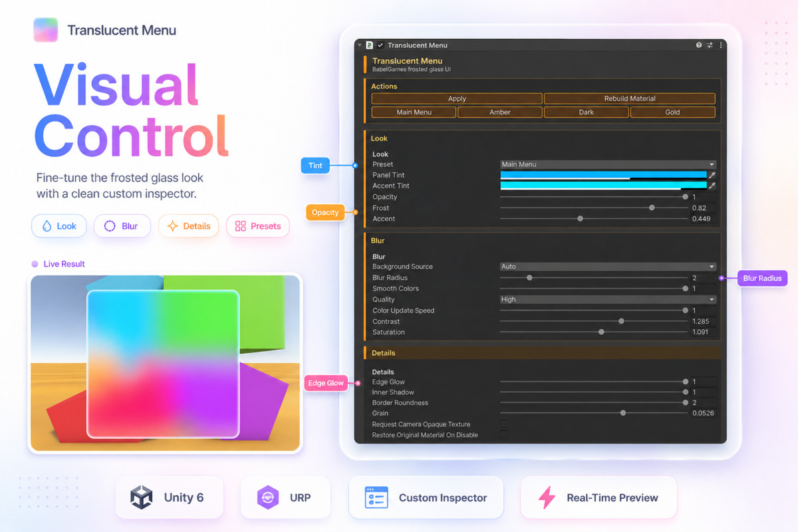Viewport: 798px width, 532px height.
Task: Click the Unity 6 badge
Action: [x=170, y=497]
